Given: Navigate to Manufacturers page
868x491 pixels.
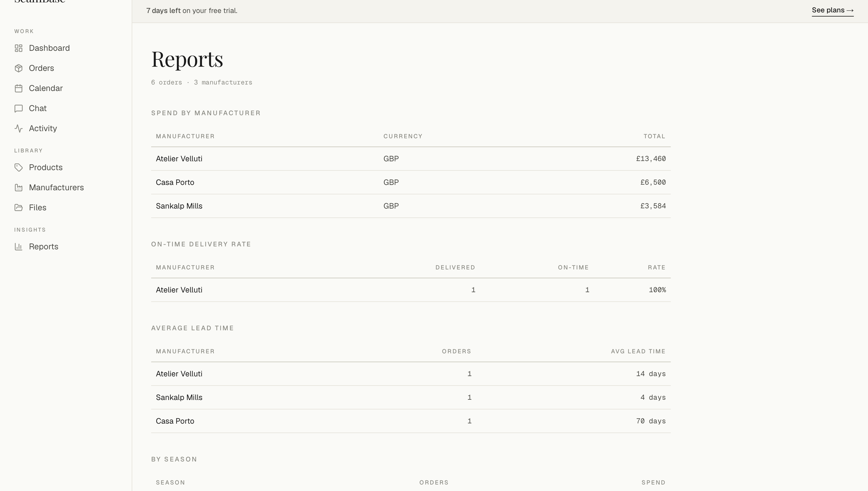Looking at the screenshot, I should [x=56, y=188].
